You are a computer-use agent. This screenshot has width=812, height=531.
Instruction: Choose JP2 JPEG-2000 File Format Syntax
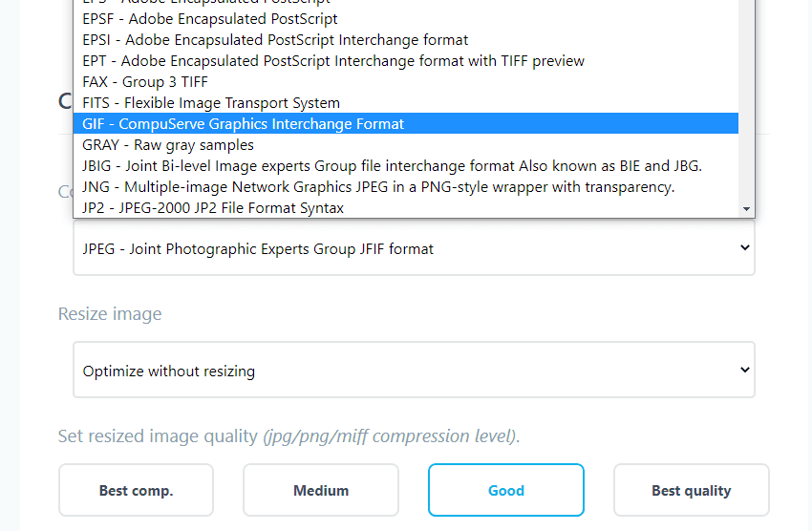(406, 207)
